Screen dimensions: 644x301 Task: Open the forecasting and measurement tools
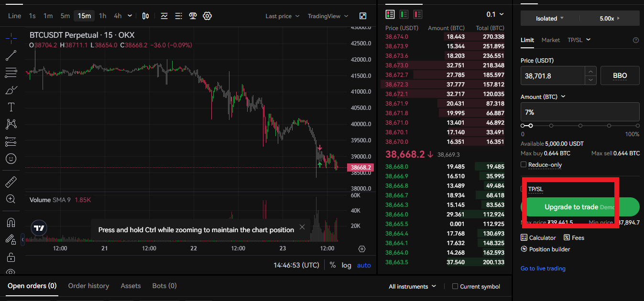coord(11,141)
